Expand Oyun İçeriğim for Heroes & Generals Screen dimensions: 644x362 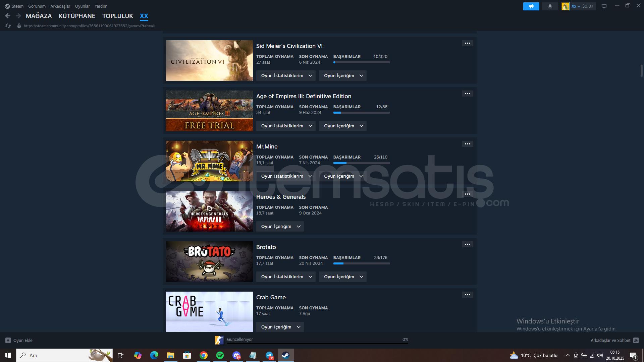click(280, 227)
